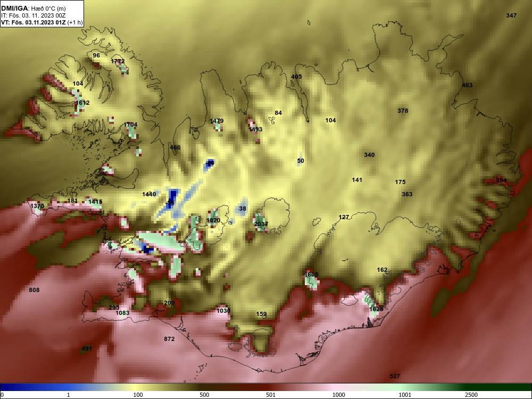Select the 1772 height label
This screenshot has width=532, height=399.
(x=118, y=61)
